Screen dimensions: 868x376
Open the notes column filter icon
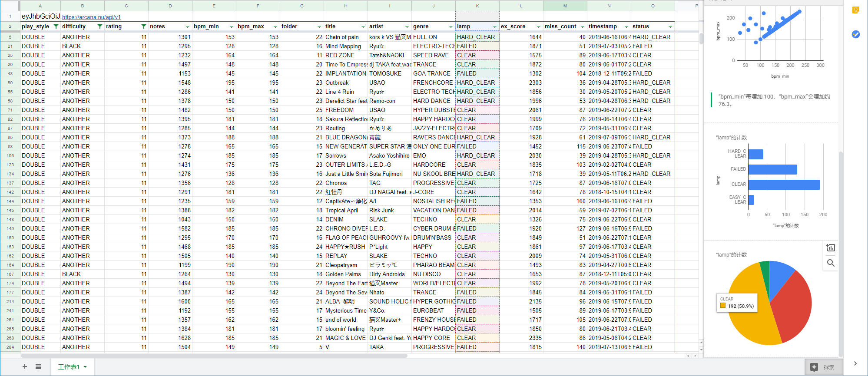point(187,26)
